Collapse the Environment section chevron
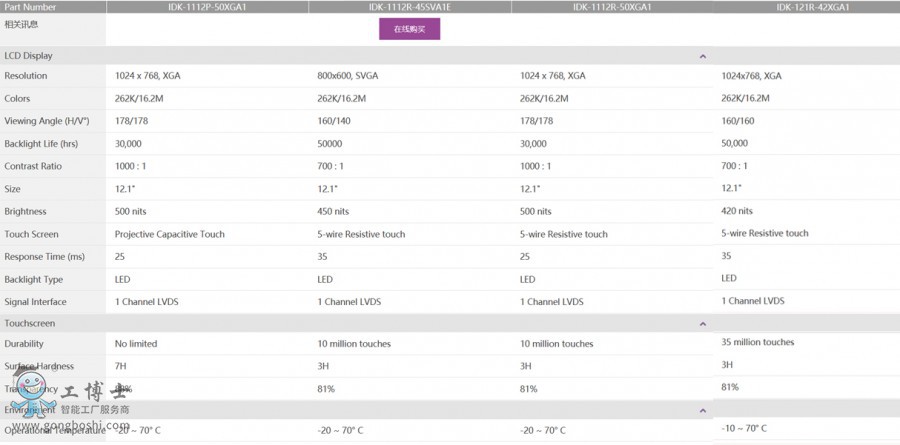This screenshot has width=900, height=445. coord(703,410)
